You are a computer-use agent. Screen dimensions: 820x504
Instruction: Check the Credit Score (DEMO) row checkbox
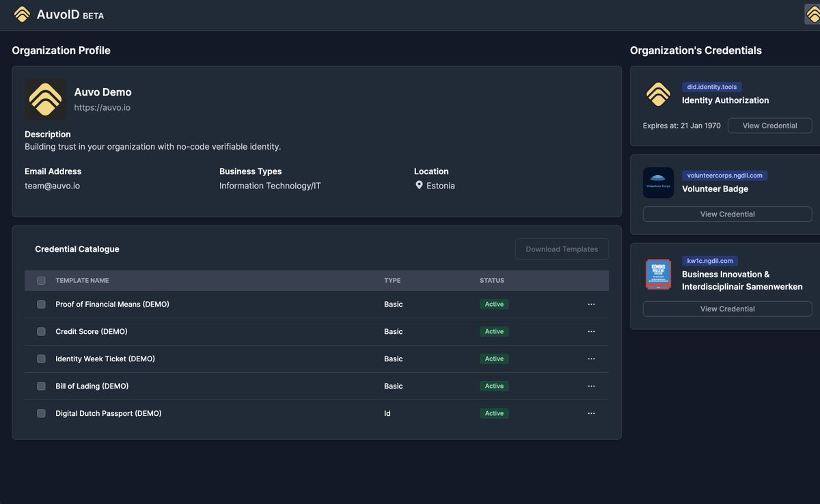click(40, 330)
